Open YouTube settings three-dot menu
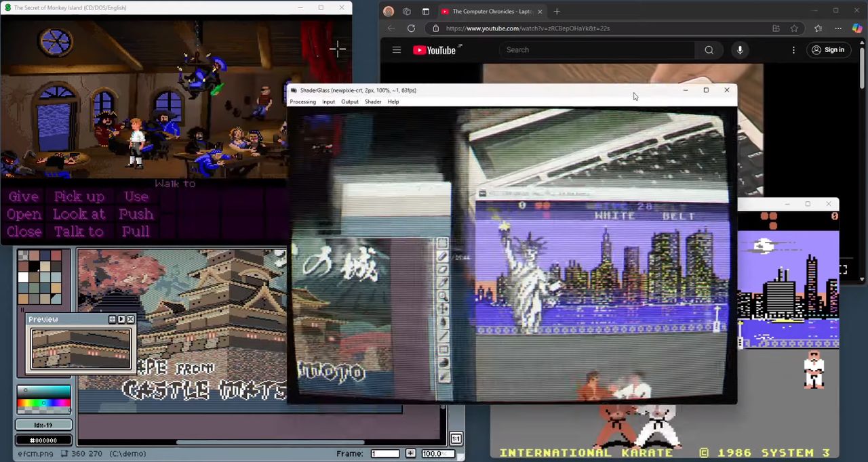The width and height of the screenshot is (868, 462). [x=793, y=50]
